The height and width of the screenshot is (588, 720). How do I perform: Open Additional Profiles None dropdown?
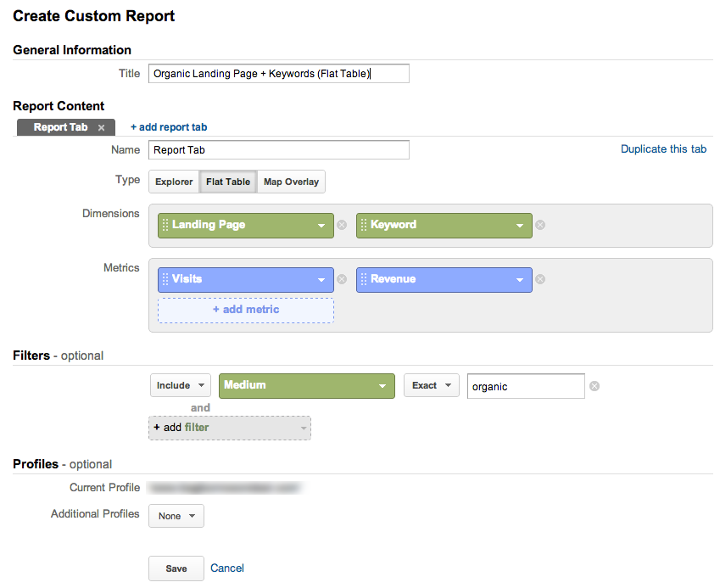coord(176,516)
